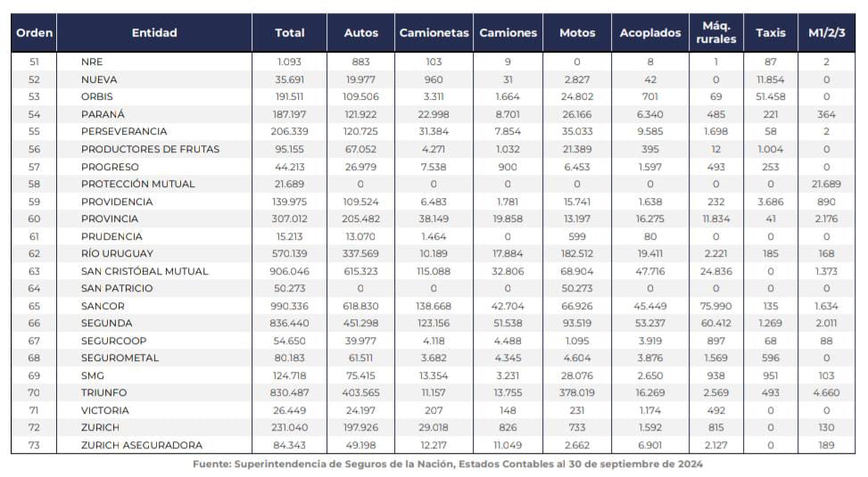Select the Motos column header
868x477 pixels.
(577, 33)
